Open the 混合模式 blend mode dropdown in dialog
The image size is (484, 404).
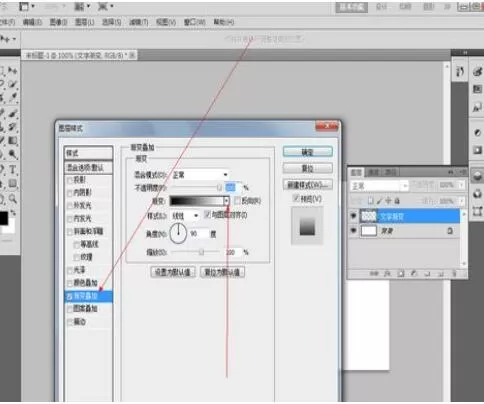(200, 175)
